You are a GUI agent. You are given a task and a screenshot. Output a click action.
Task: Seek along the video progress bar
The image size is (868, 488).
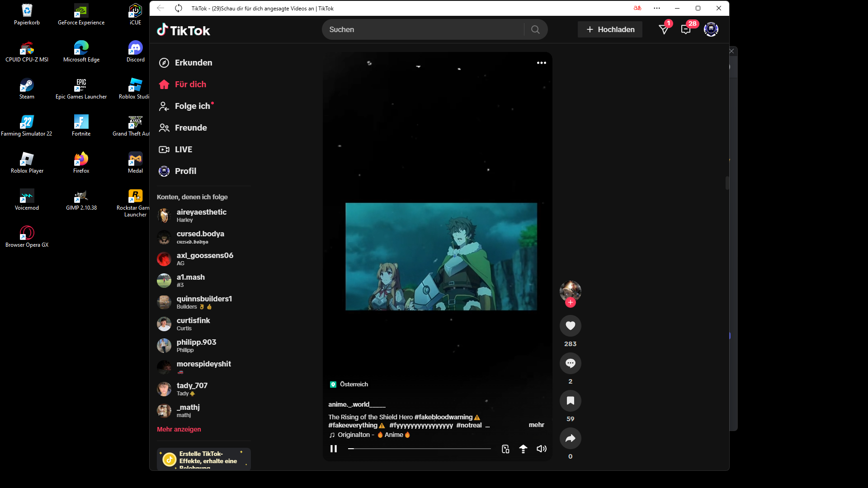(420, 449)
